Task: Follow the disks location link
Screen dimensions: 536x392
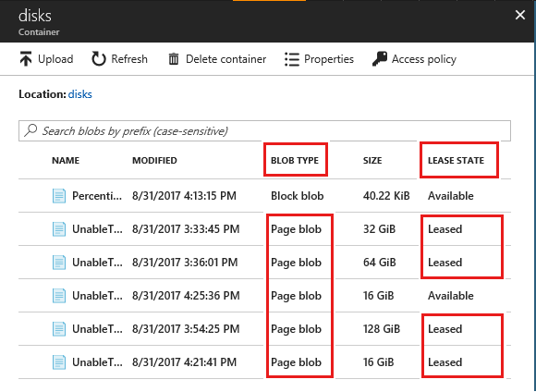Action: coord(80,94)
